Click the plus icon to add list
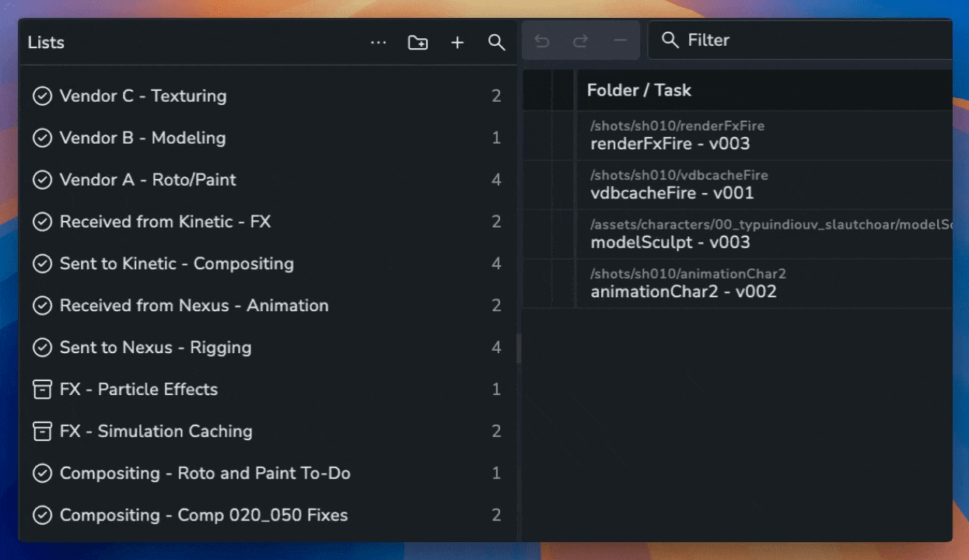Screen dimensions: 969x560 pos(457,43)
